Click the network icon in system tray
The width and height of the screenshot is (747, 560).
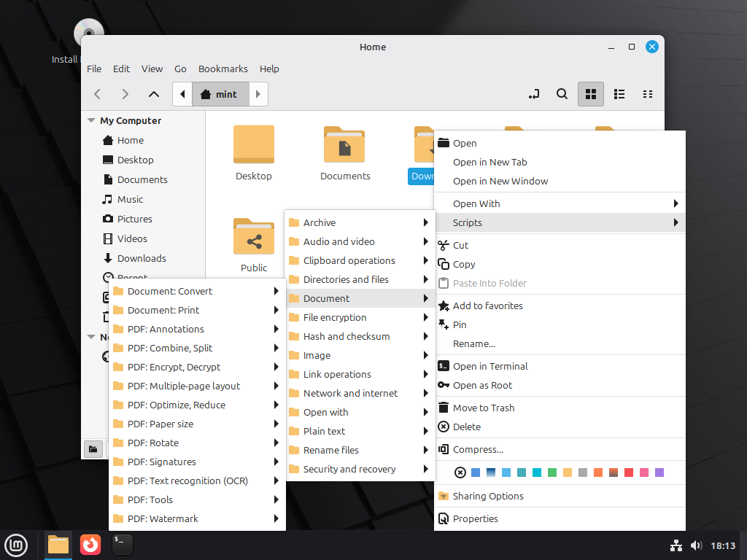coord(676,545)
